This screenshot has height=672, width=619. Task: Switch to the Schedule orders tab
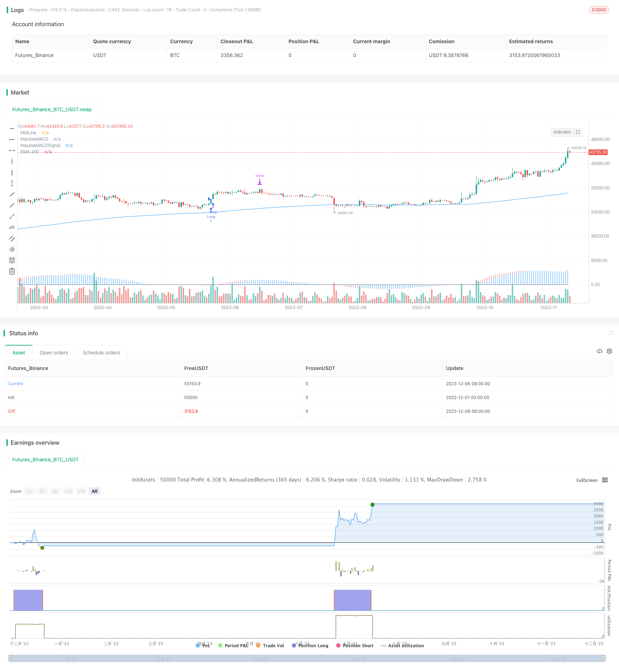(101, 353)
